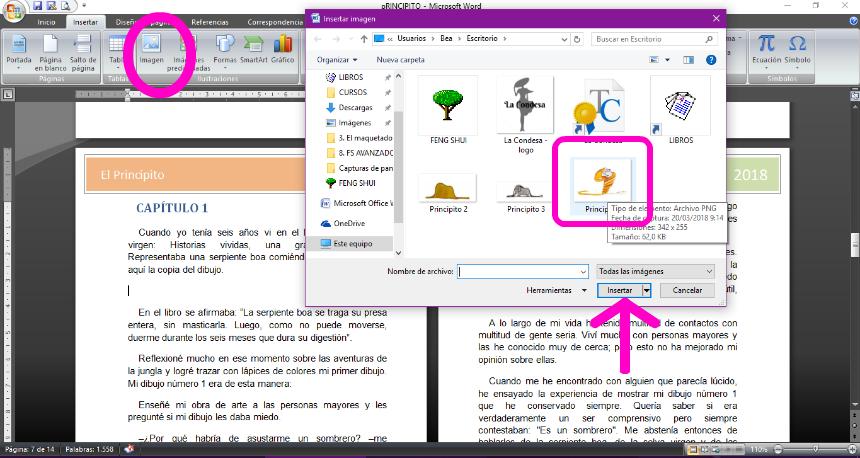Screen dimensions: 860x458
Task: Click Bea in the address path
Action: (446, 38)
